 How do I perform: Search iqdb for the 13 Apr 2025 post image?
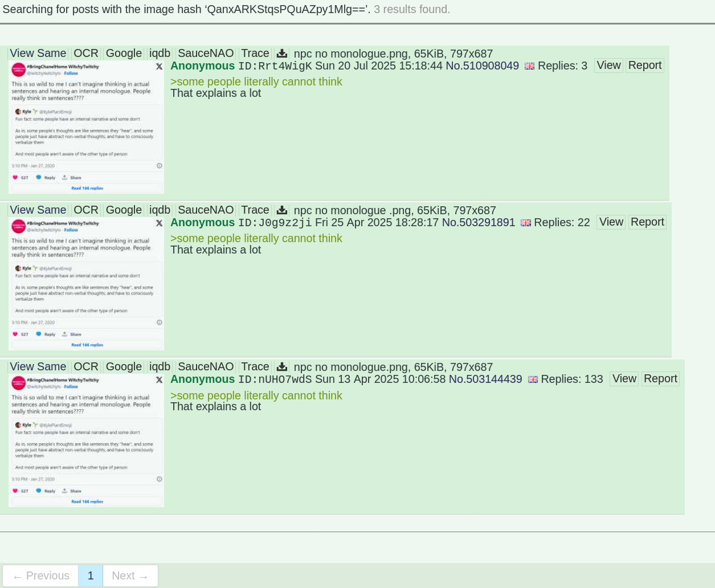160,366
